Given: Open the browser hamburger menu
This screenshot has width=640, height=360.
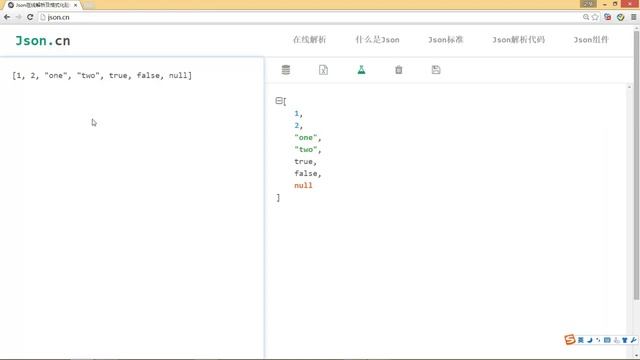Looking at the screenshot, I should click(633, 17).
